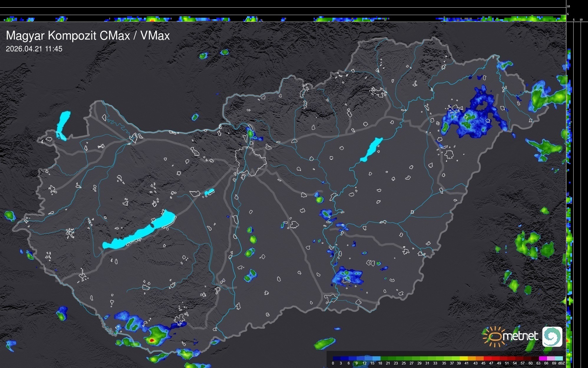Click the light cyan 69 dBZ legend swatch
The width and height of the screenshot is (588, 368).
(x=559, y=358)
